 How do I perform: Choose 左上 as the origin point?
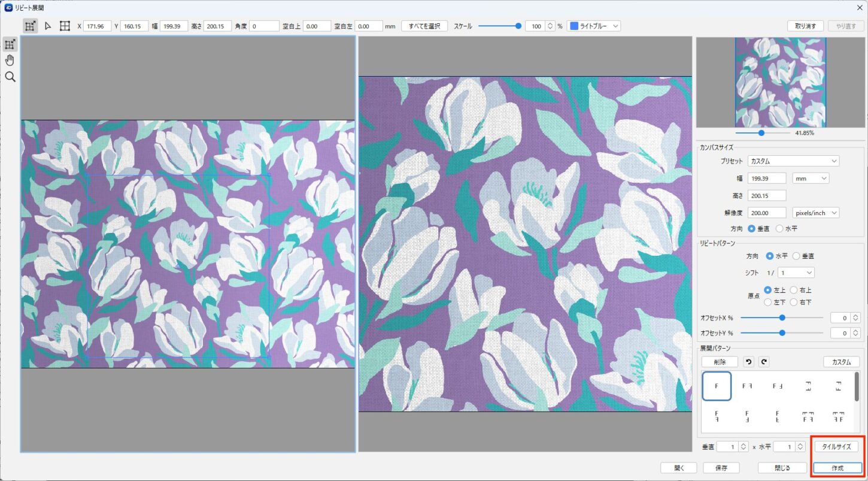tap(768, 290)
